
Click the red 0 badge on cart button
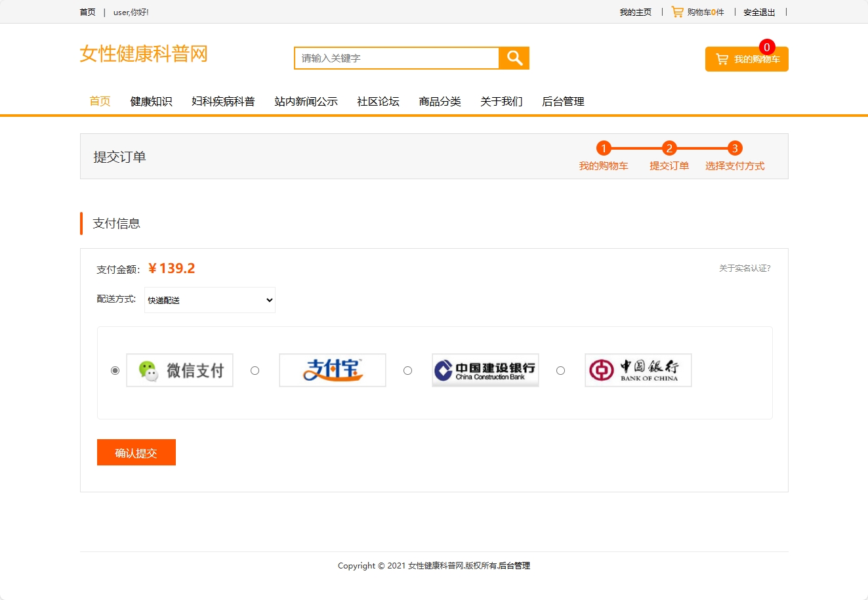766,47
